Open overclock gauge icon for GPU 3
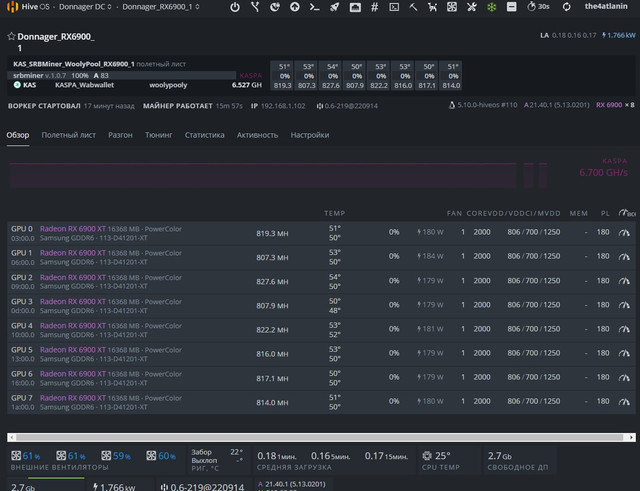 624,305
